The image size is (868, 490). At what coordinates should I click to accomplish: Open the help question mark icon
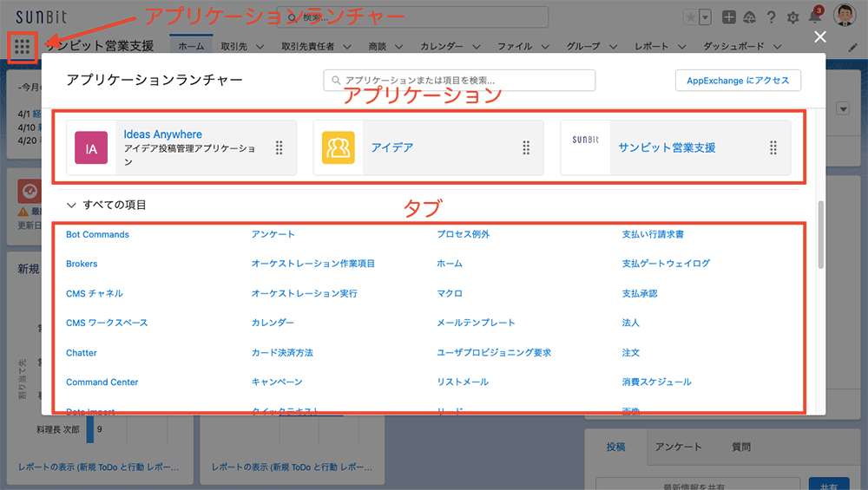771,17
